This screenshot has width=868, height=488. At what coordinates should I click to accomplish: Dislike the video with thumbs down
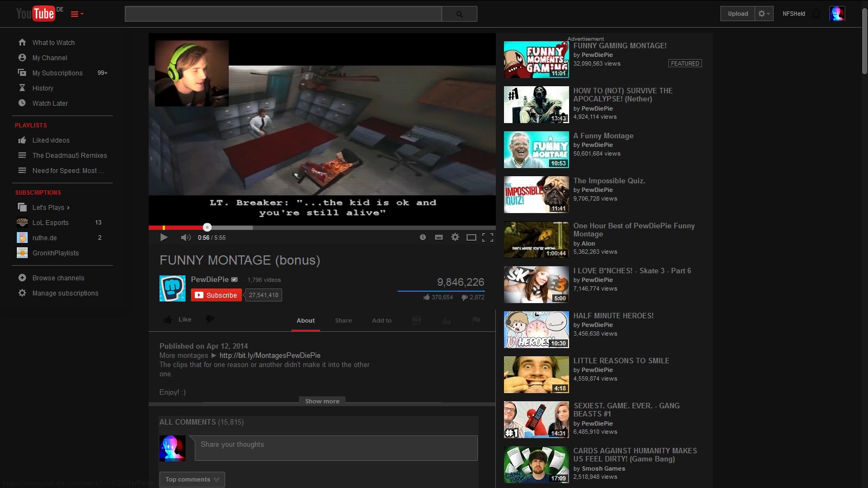[x=209, y=319]
